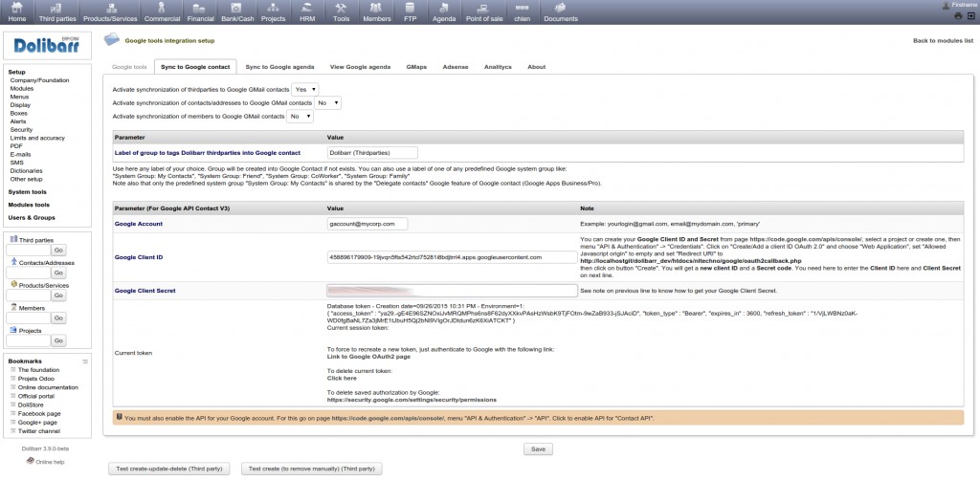The width and height of the screenshot is (980, 481).
Task: Switch to Sync to Google agenda tab
Action: (x=278, y=67)
